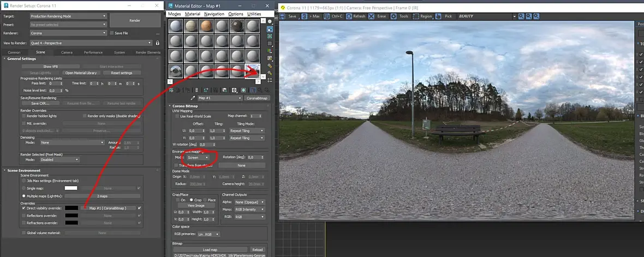
Task: Enable Render only masks checkbox
Action: pos(85,116)
